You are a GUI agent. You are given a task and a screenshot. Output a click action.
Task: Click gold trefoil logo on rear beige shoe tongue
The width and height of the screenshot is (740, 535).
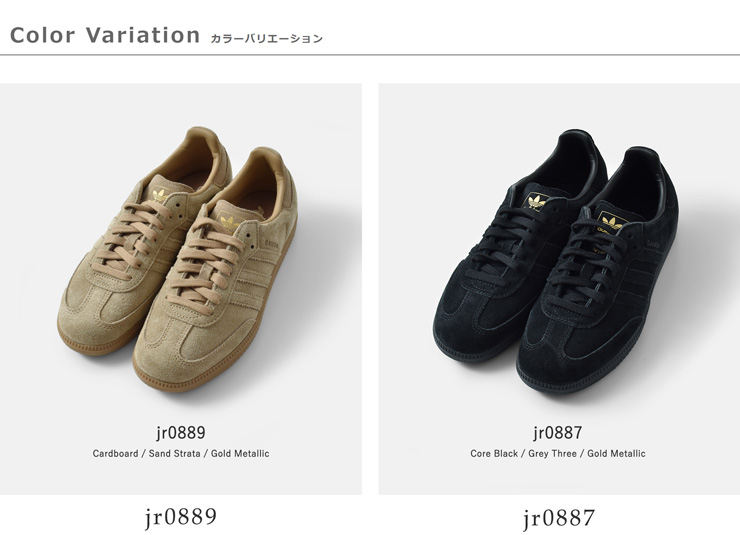(x=161, y=195)
